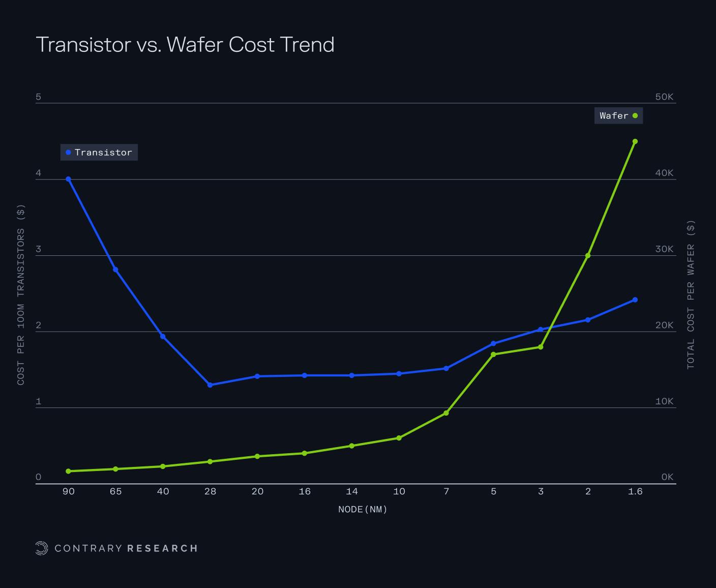
Task: Click the blue Transistor point at 90 nm
Action: coord(68,179)
